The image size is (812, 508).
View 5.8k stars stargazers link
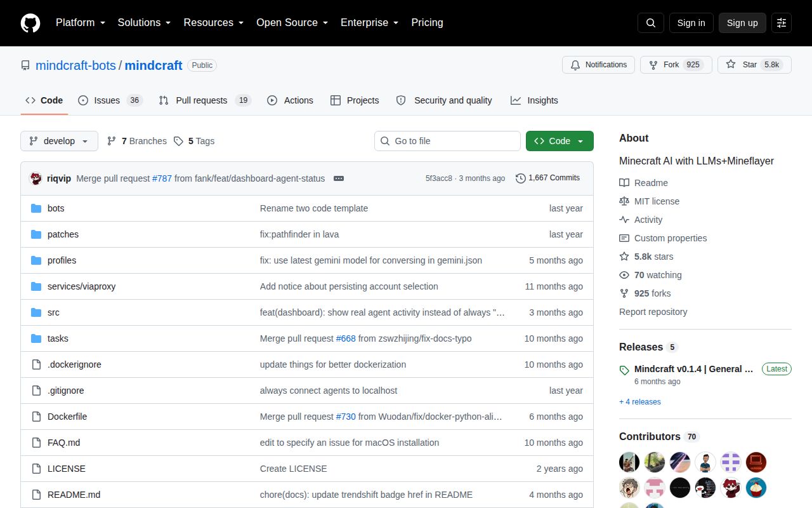[646, 257]
